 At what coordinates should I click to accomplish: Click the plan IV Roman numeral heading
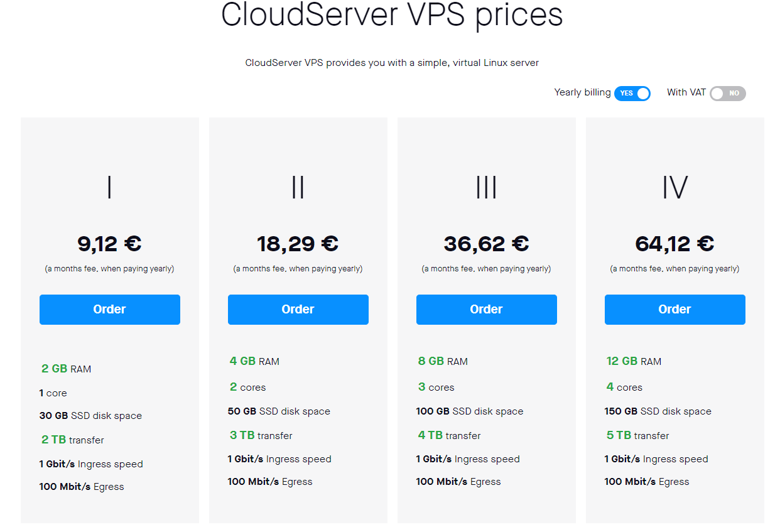click(675, 187)
